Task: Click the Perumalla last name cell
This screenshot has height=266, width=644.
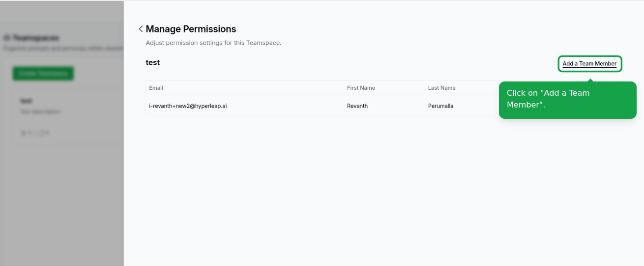Action: coord(440,106)
